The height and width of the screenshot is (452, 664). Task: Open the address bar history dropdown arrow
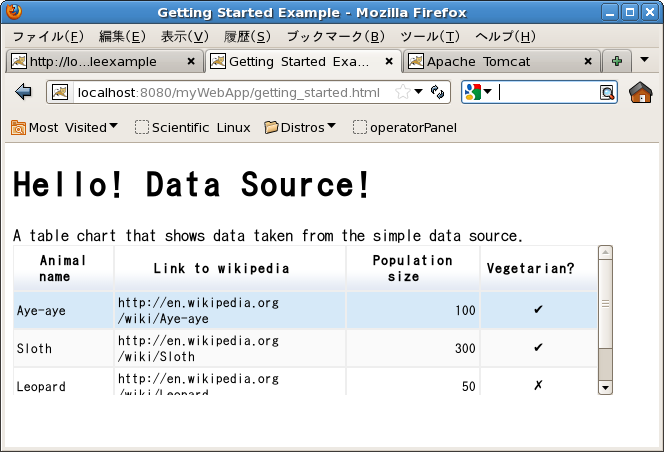pyautogui.click(x=418, y=92)
